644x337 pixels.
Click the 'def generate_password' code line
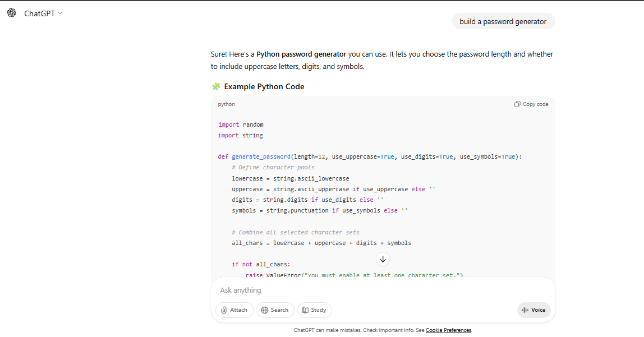coord(370,156)
